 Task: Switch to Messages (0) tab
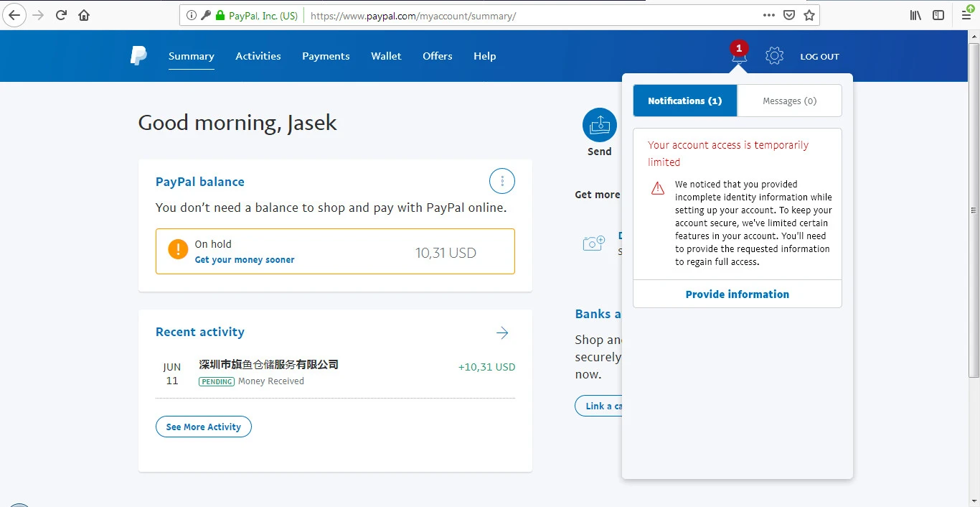coord(789,101)
